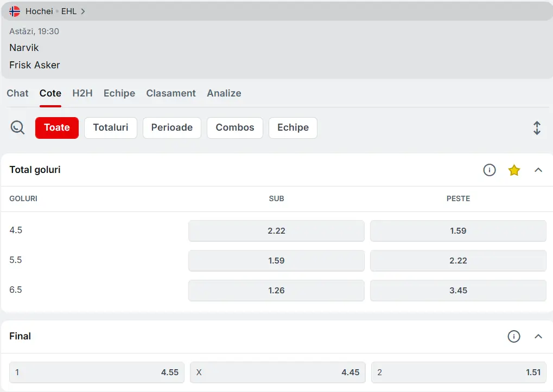Select the draw X odds 4.45
Screen dimensions: 553x392
278,372
